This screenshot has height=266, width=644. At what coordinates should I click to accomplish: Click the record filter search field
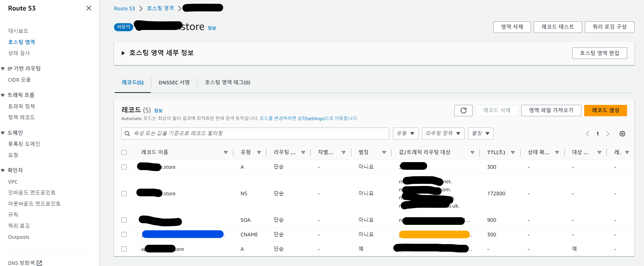[x=255, y=133]
